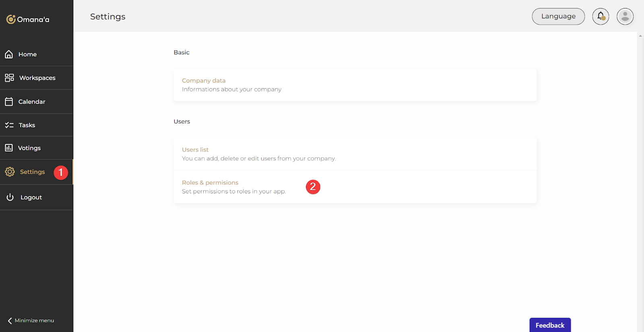
Task: Open the Calendar menu item
Action: (32, 102)
